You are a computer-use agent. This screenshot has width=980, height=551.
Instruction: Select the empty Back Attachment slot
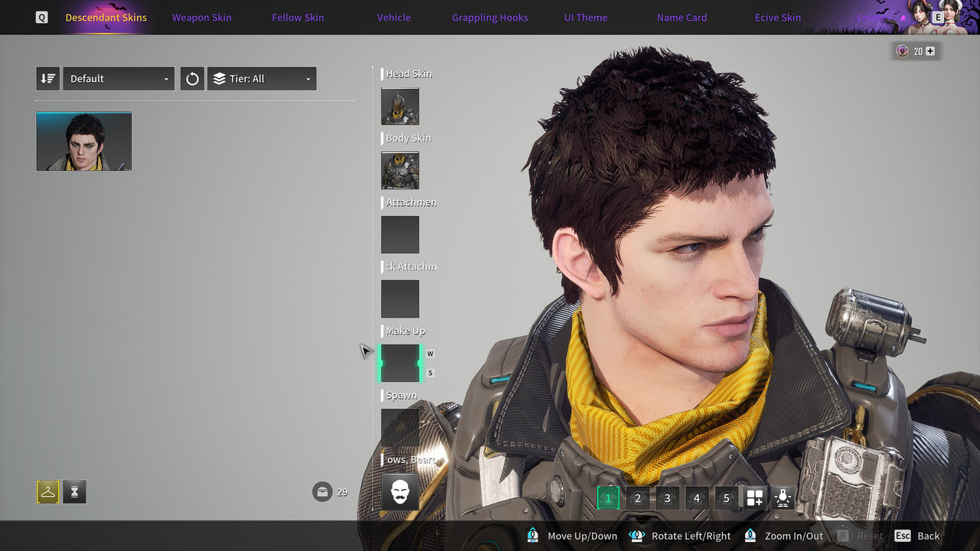(400, 299)
